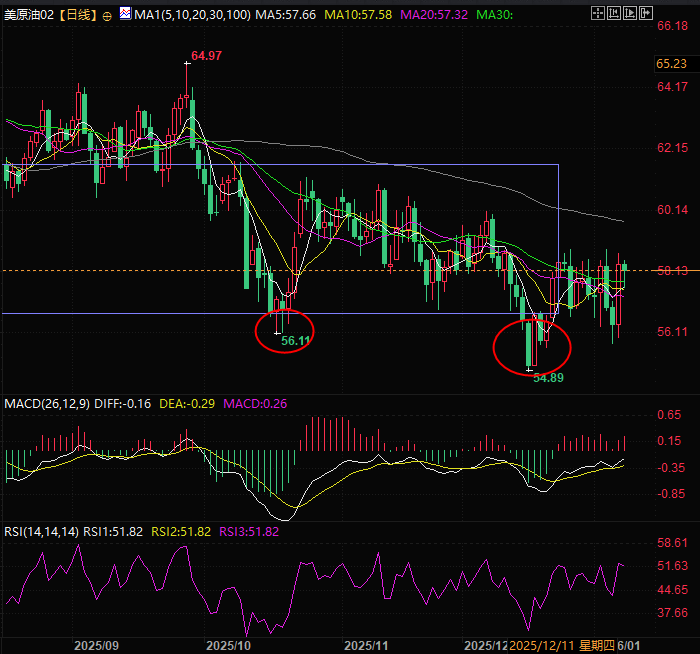Open MACD(26,12,9) indicator parameters

coord(47,403)
